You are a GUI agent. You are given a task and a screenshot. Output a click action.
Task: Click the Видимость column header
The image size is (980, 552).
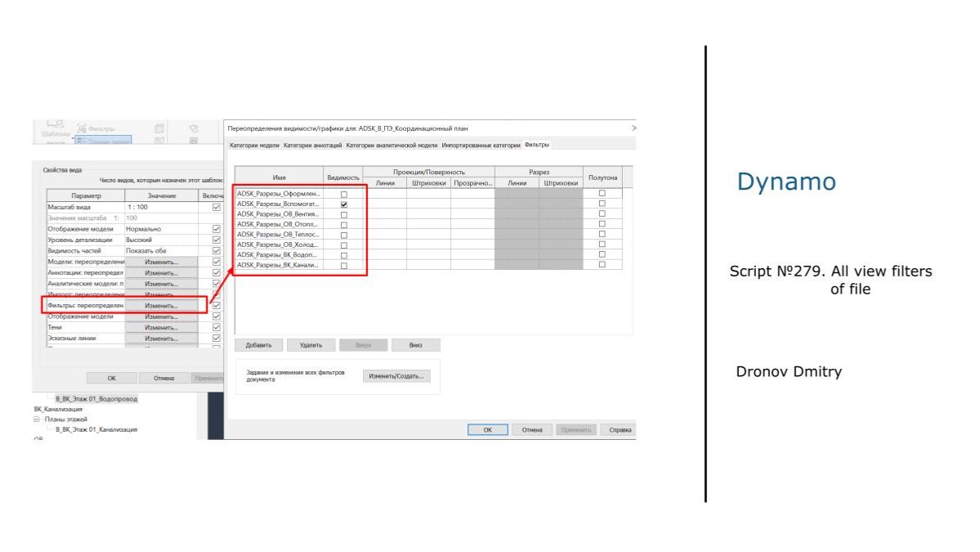[343, 177]
